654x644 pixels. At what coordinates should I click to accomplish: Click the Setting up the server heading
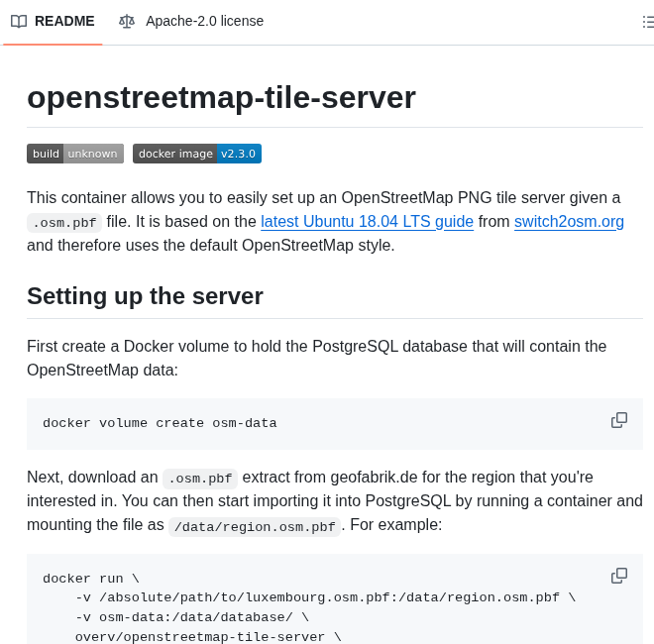click(x=145, y=296)
